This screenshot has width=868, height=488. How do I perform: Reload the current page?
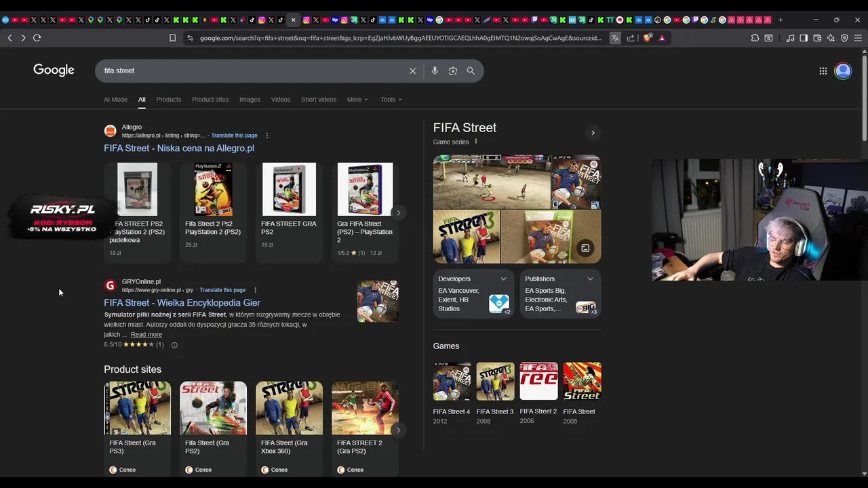[37, 38]
